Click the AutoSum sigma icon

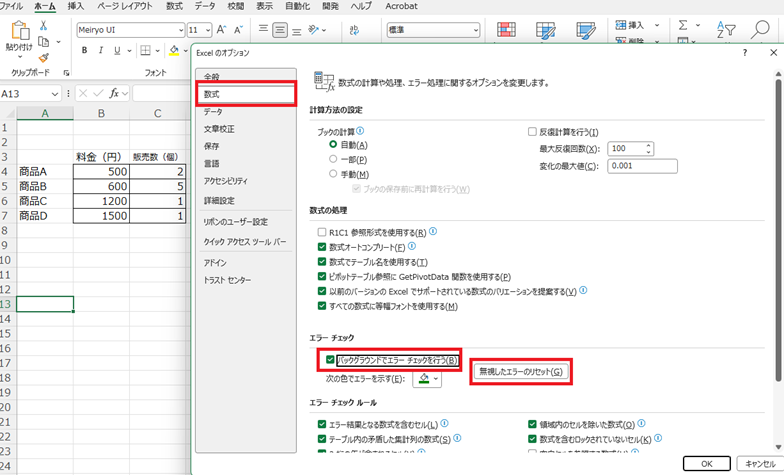pos(683,24)
